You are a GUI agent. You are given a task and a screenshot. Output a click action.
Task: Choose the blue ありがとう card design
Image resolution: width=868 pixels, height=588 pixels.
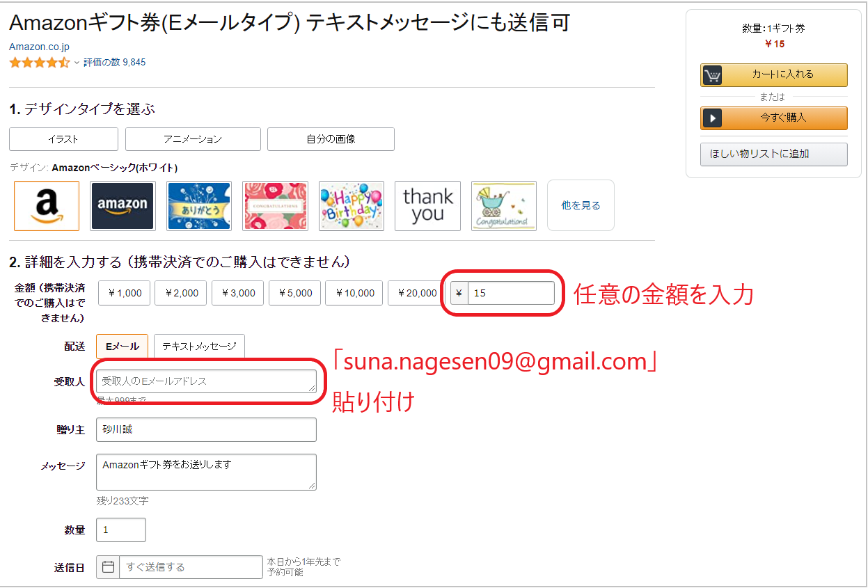coord(199,206)
